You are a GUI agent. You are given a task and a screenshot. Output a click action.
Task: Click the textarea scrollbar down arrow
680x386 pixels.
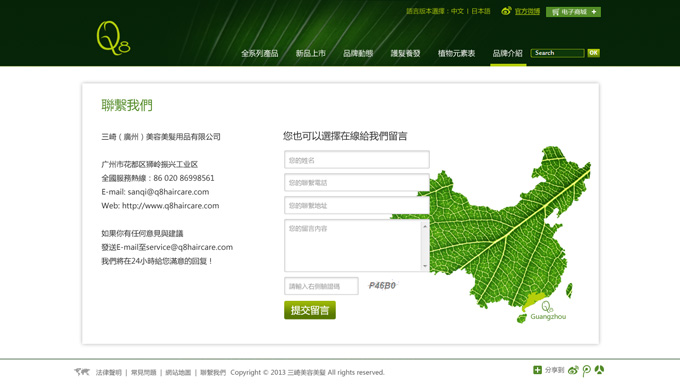425,266
